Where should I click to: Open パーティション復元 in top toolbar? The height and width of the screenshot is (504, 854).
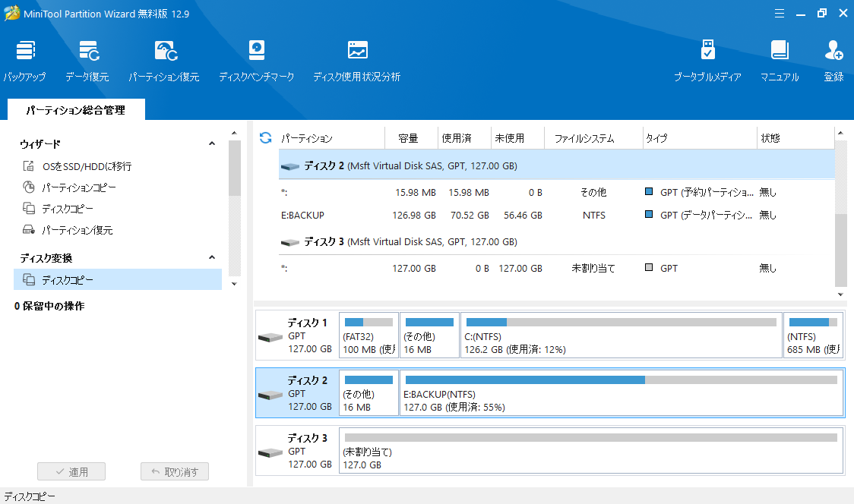[x=164, y=61]
